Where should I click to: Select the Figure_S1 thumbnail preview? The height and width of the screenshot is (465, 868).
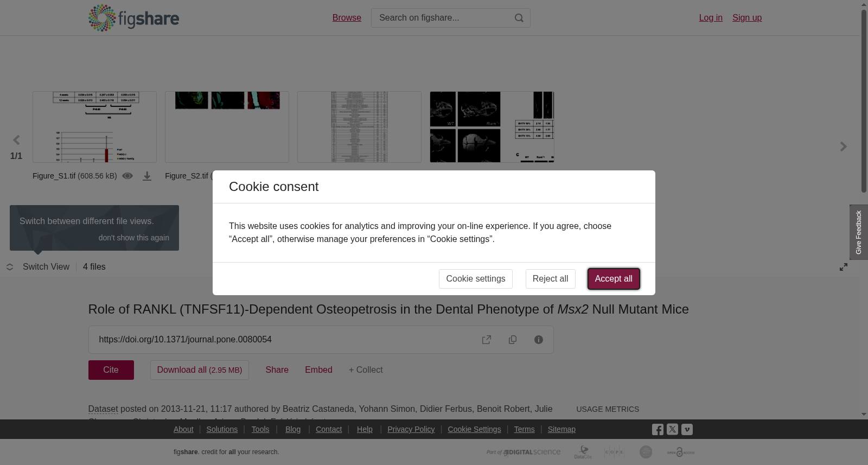tap(94, 127)
